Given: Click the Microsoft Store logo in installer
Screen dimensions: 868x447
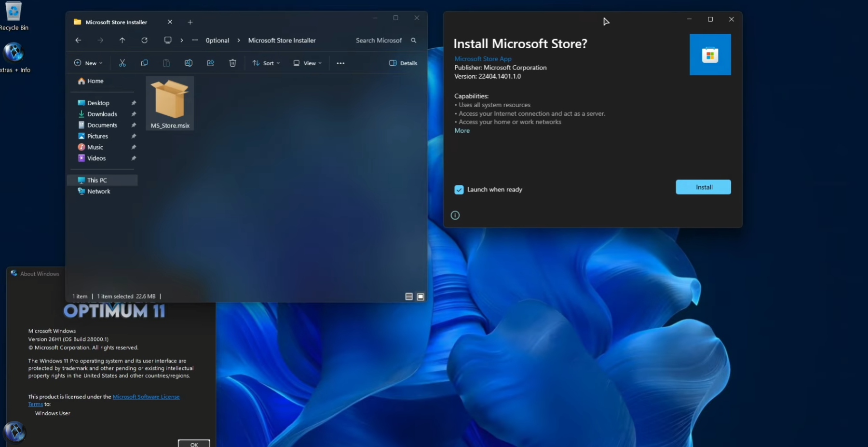Looking at the screenshot, I should [x=710, y=55].
